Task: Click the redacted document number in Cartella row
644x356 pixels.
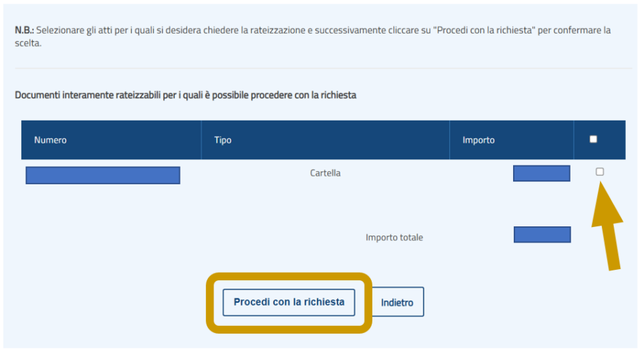Action: pyautogui.click(x=103, y=175)
